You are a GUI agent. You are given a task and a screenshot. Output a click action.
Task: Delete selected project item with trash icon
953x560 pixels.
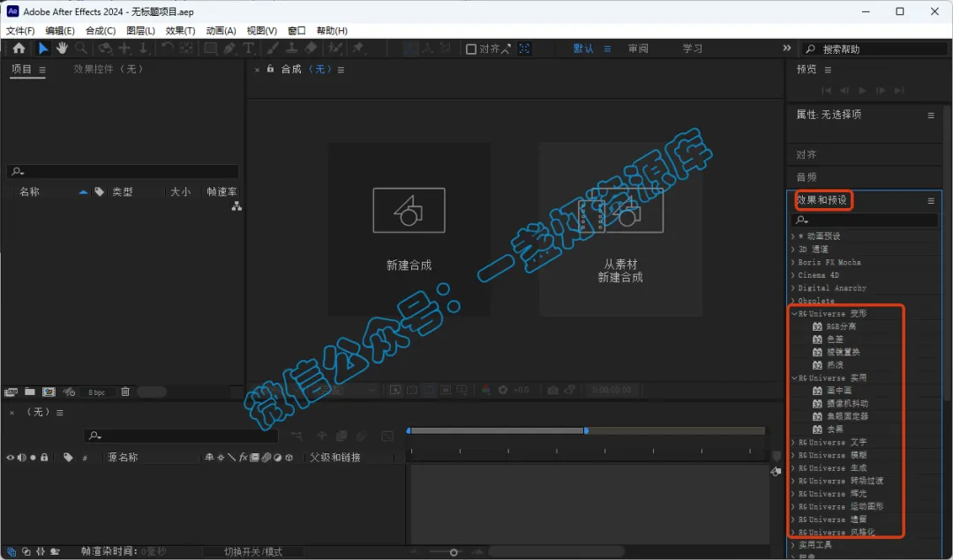click(x=125, y=392)
